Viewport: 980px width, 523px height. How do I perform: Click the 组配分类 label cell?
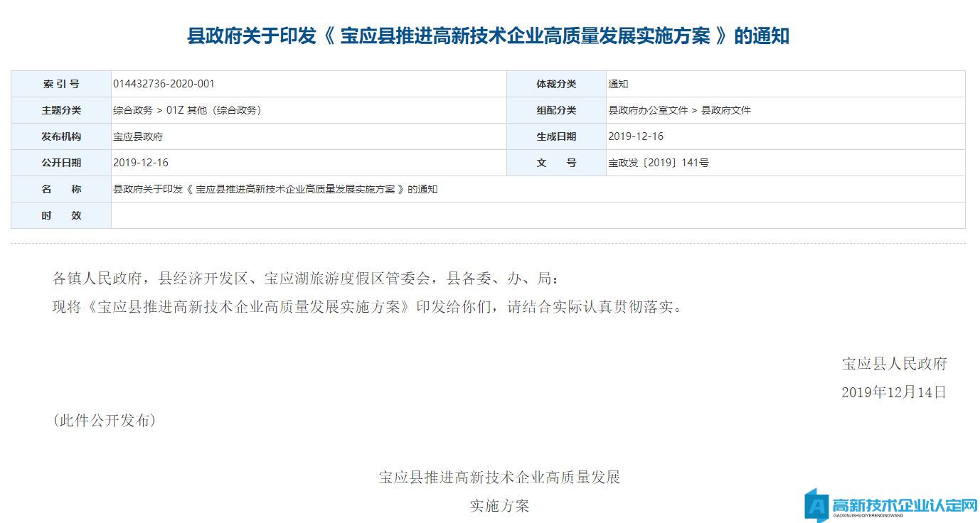tap(556, 110)
